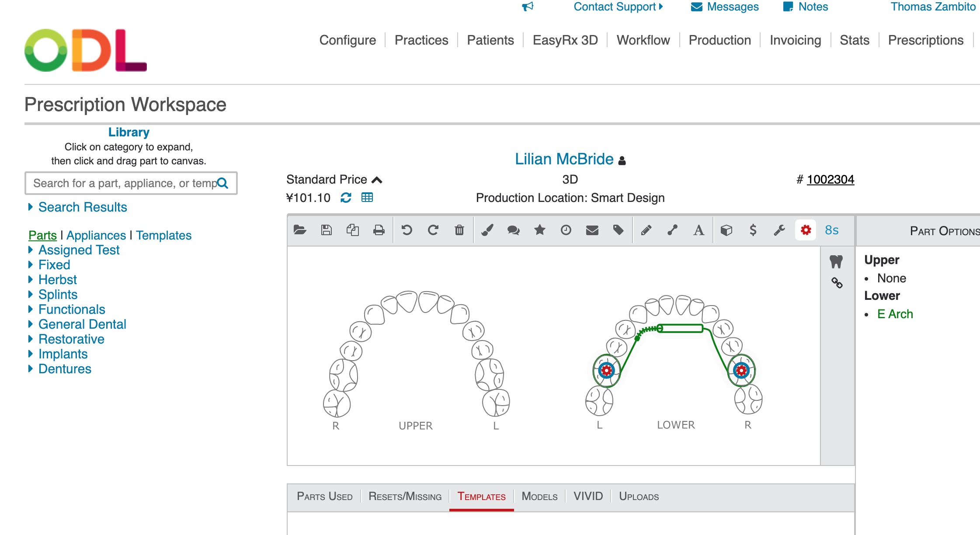The height and width of the screenshot is (535, 980).
Task: Click the 3D cube toolbar icon
Action: 726,230
